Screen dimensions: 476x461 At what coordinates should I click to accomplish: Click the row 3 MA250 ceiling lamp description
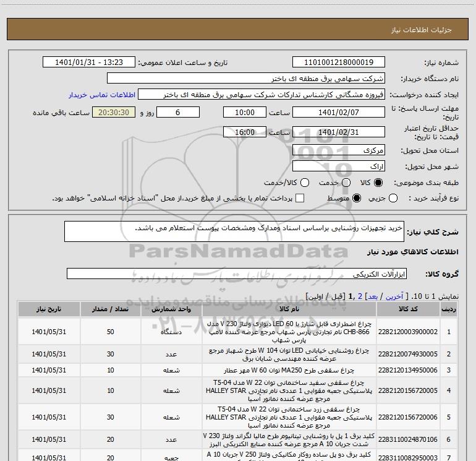click(289, 370)
